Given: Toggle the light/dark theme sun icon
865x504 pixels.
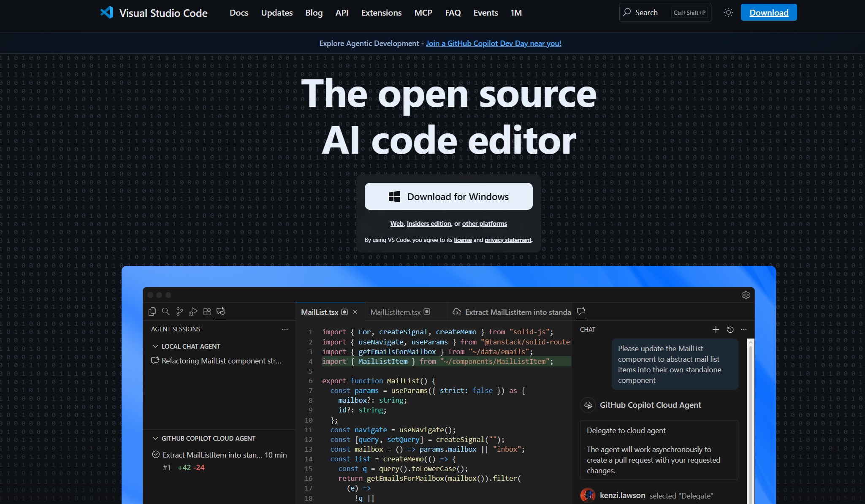Looking at the screenshot, I should coord(728,13).
